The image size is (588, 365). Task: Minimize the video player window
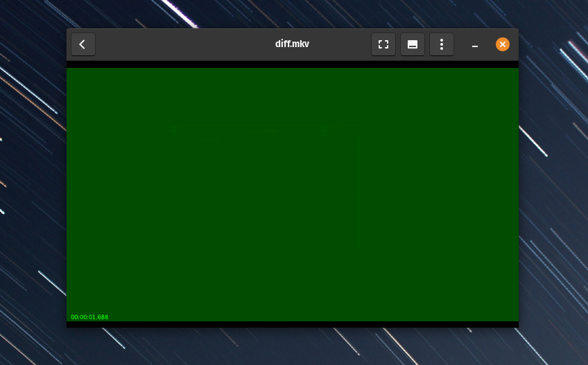click(x=475, y=44)
